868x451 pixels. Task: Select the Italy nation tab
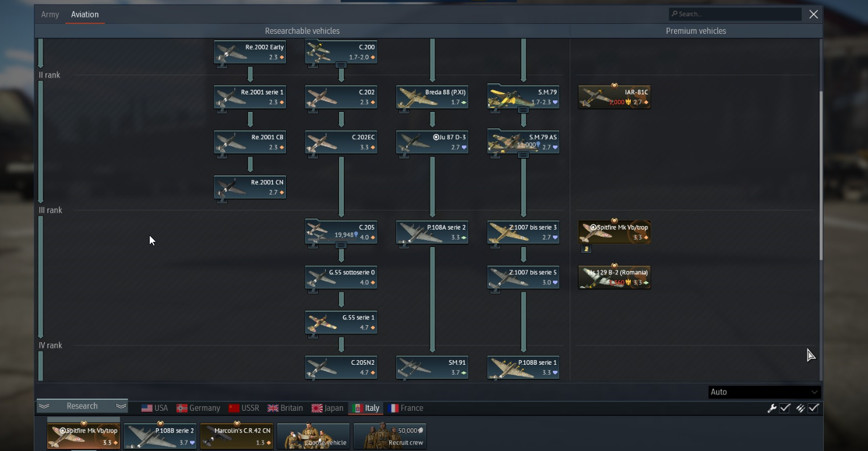coord(366,408)
